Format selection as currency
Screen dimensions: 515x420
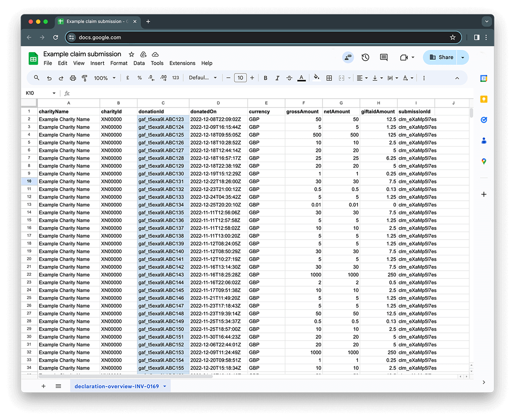pos(128,78)
